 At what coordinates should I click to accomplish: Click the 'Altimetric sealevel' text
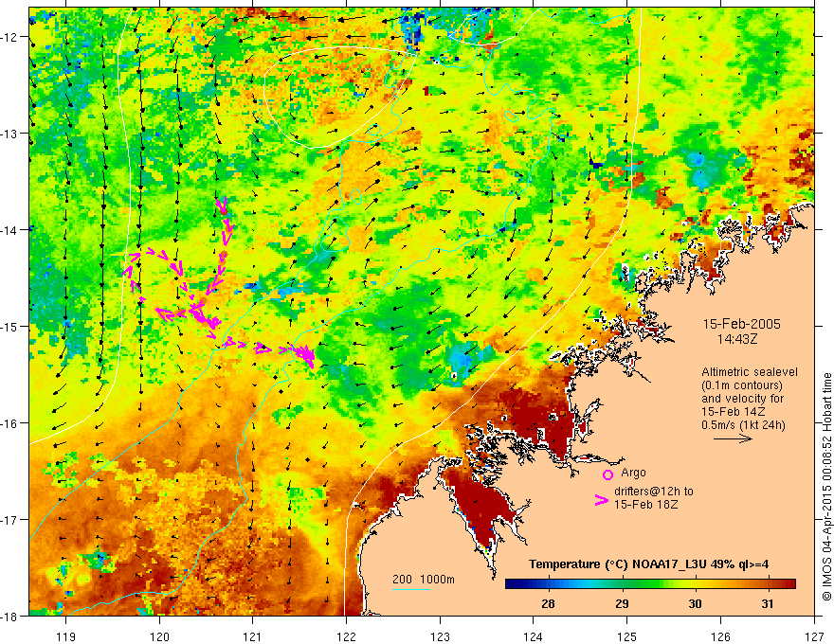750,372
